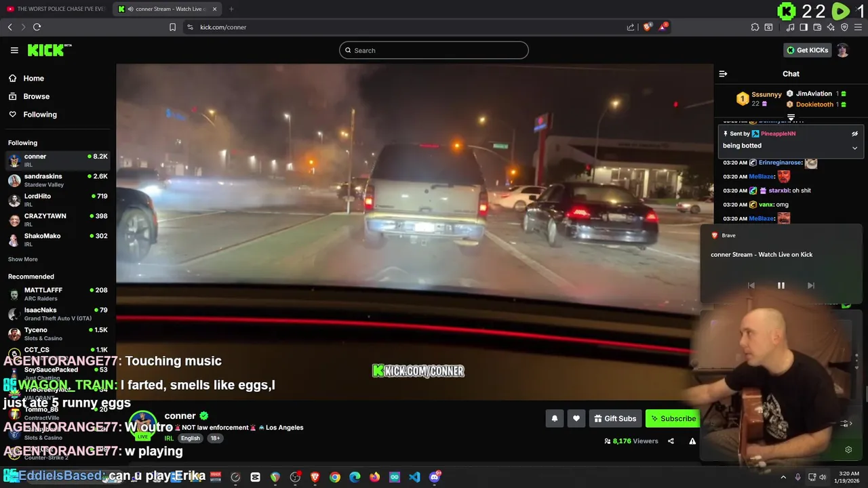Go back in browser history

tap(9, 27)
